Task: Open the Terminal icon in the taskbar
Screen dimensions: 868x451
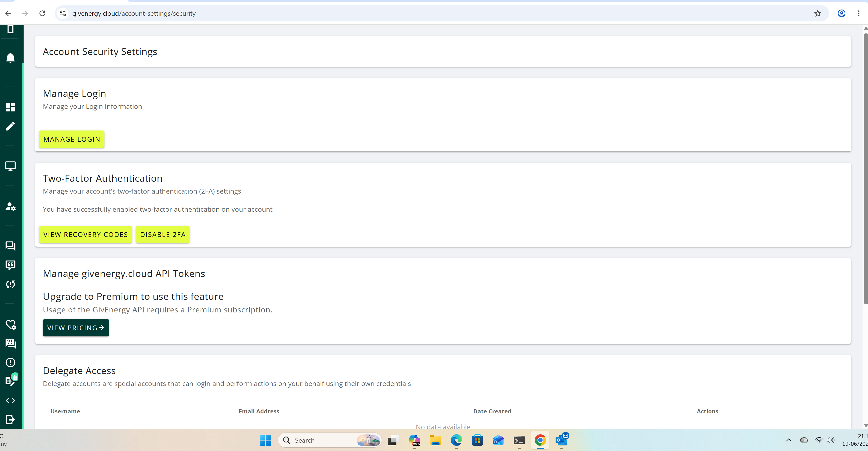Action: tap(519, 440)
